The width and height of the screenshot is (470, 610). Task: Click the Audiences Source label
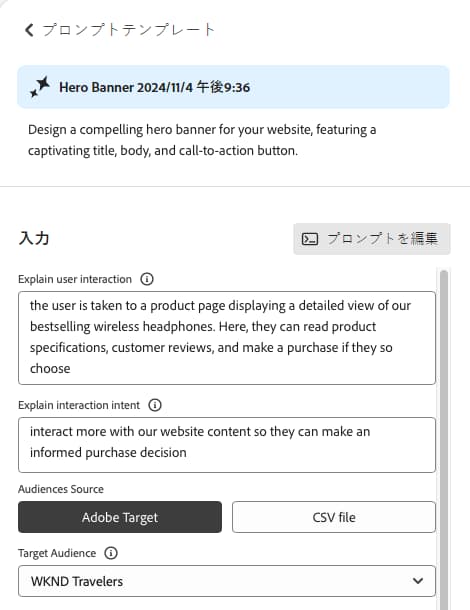61,489
